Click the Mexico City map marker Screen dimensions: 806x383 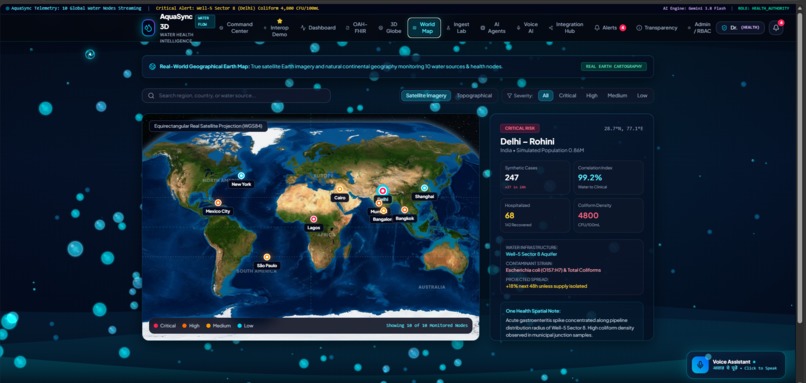[x=218, y=203]
